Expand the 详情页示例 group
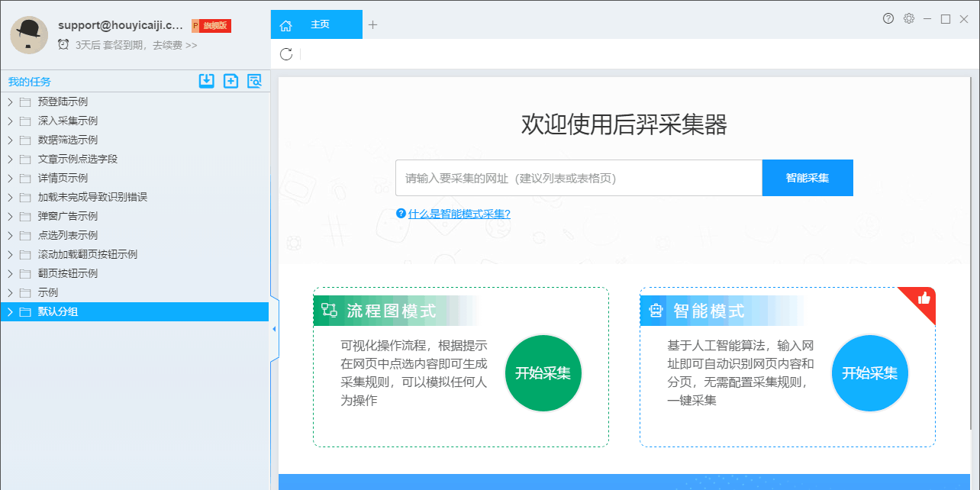The height and width of the screenshot is (490, 980). (x=10, y=178)
